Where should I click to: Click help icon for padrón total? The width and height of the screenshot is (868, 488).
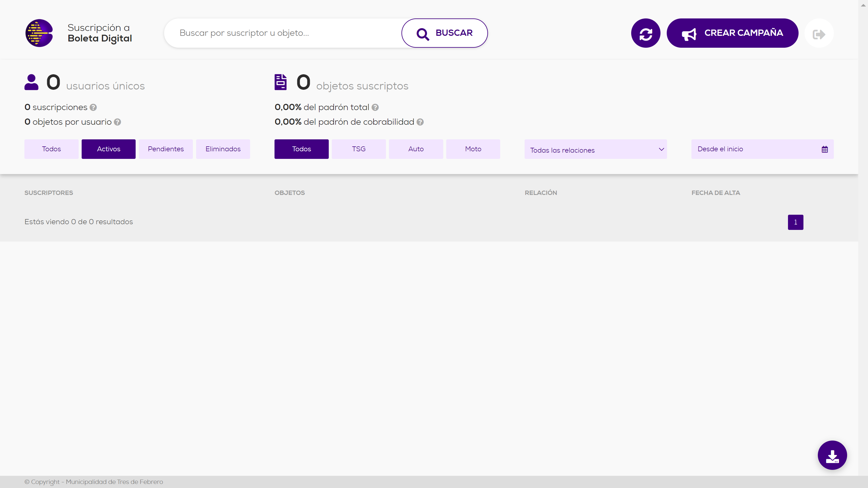[x=375, y=107]
